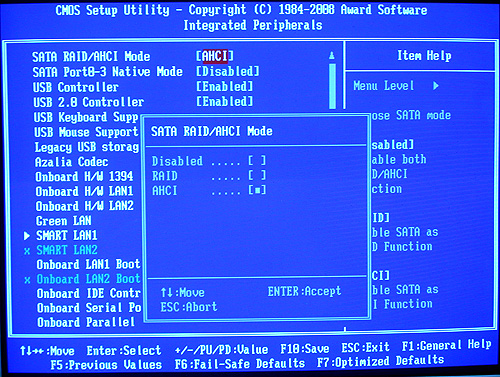Click the x marker beside Onboard LAN2 Boot
The image size is (500, 377).
[27, 280]
